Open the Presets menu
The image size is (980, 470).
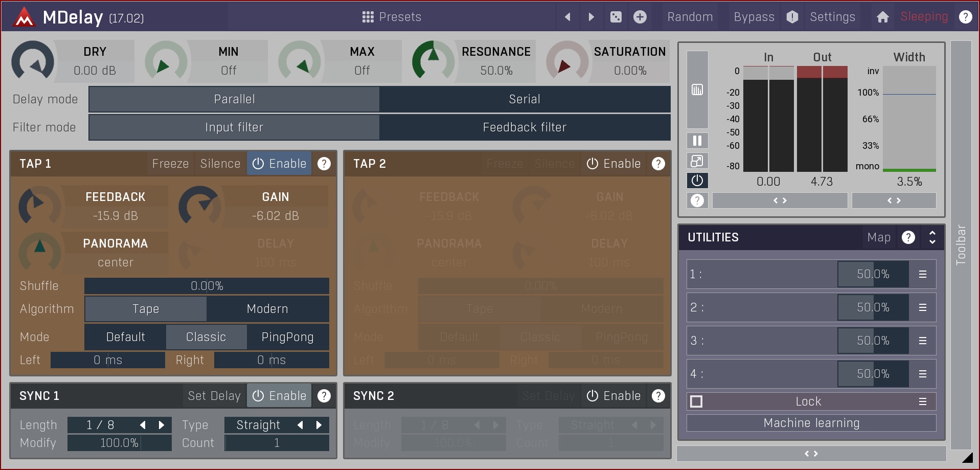tap(392, 17)
